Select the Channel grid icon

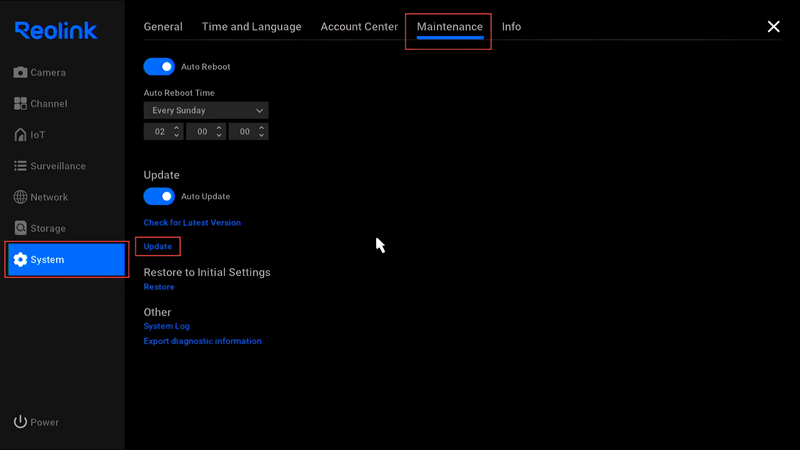21,104
